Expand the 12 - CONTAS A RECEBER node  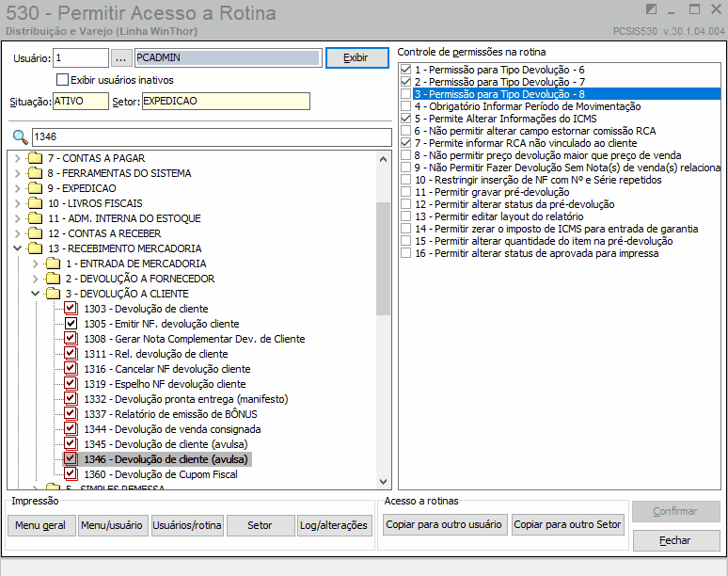[18, 233]
